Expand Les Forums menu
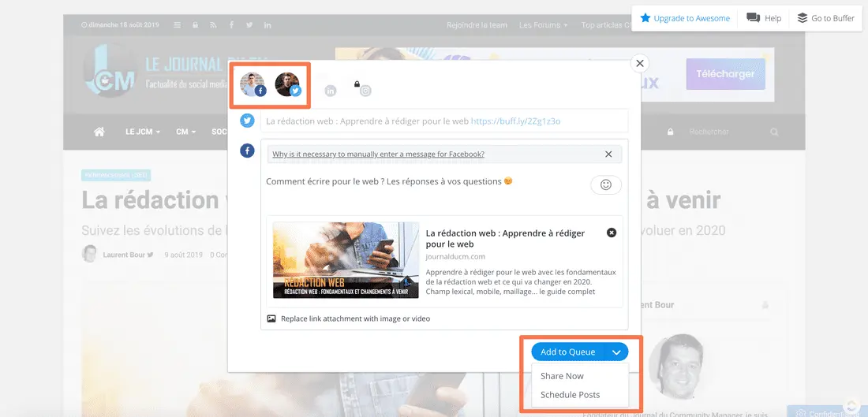This screenshot has width=868, height=417. (x=544, y=25)
